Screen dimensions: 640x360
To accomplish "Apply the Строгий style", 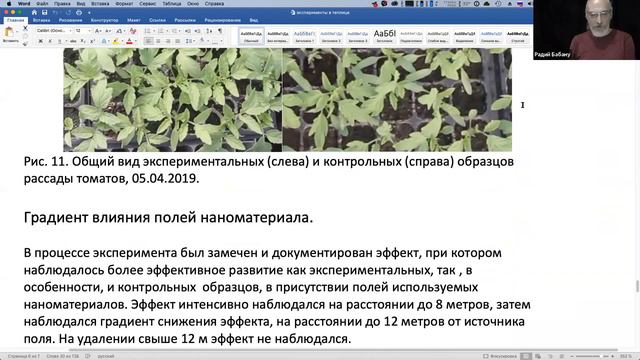I will click(518, 36).
